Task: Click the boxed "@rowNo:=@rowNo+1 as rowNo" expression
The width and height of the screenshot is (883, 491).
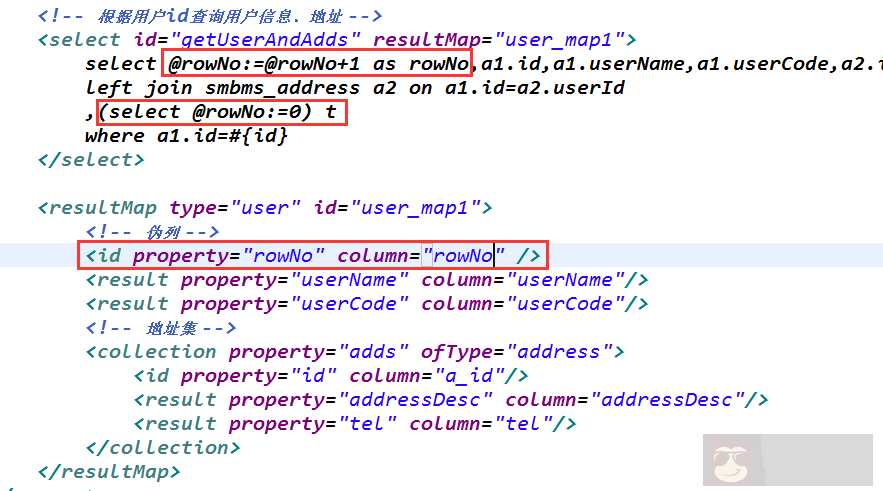Action: coord(318,65)
